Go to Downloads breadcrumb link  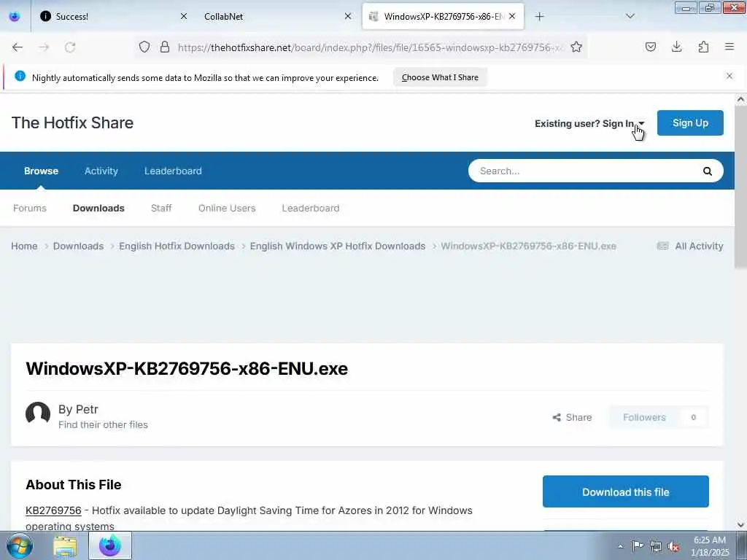pyautogui.click(x=78, y=246)
